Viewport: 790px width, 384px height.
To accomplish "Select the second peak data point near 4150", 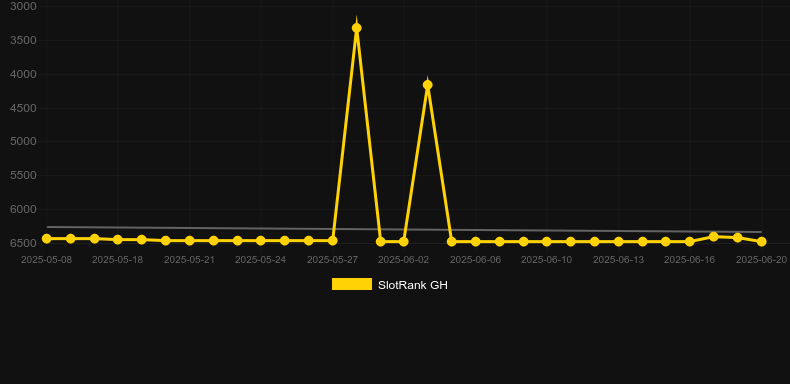I will point(428,85).
